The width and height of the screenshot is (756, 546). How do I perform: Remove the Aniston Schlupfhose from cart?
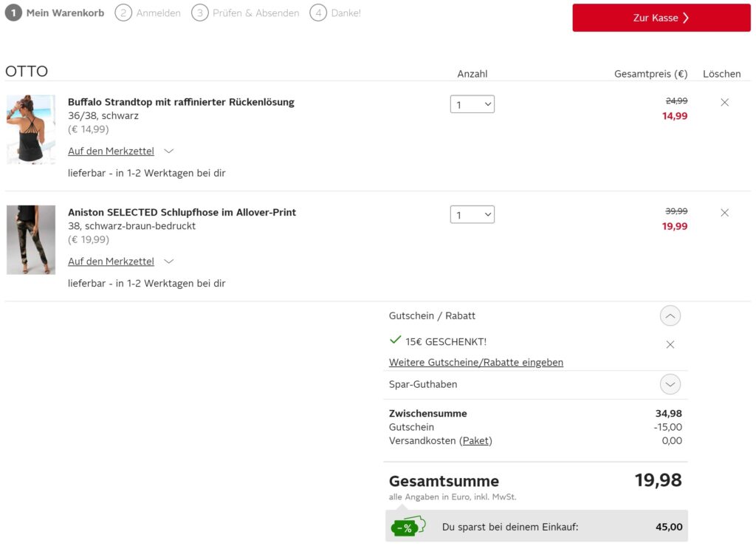[x=724, y=213]
